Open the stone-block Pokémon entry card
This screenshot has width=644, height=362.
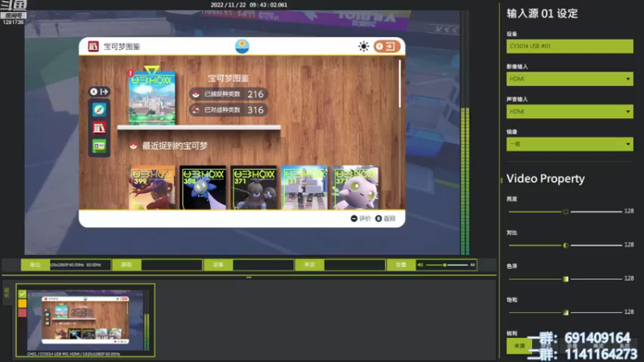click(x=305, y=187)
